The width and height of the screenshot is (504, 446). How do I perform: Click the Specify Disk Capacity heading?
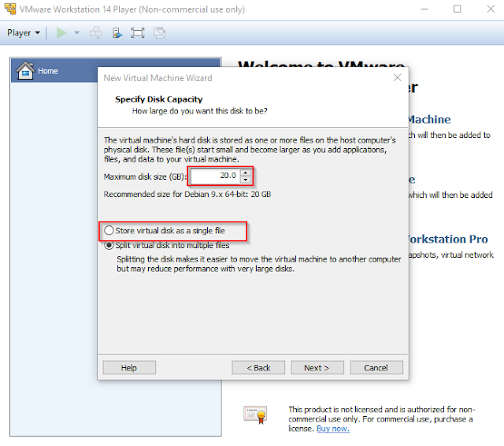pos(159,99)
